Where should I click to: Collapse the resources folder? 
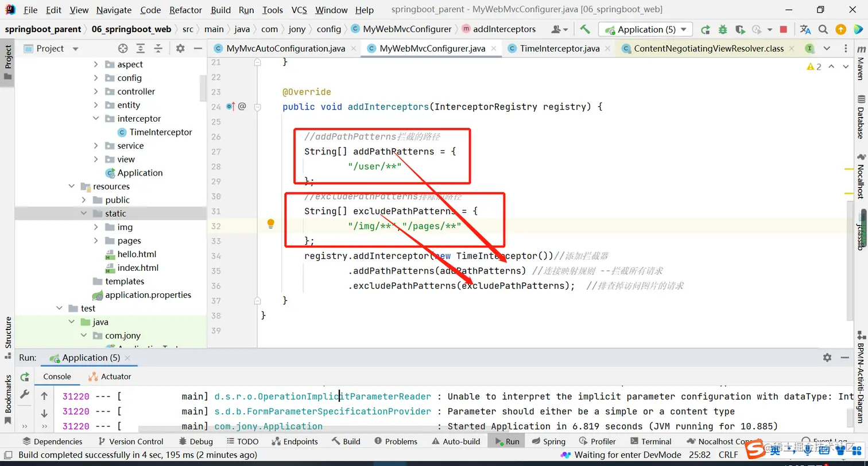pyautogui.click(x=72, y=187)
